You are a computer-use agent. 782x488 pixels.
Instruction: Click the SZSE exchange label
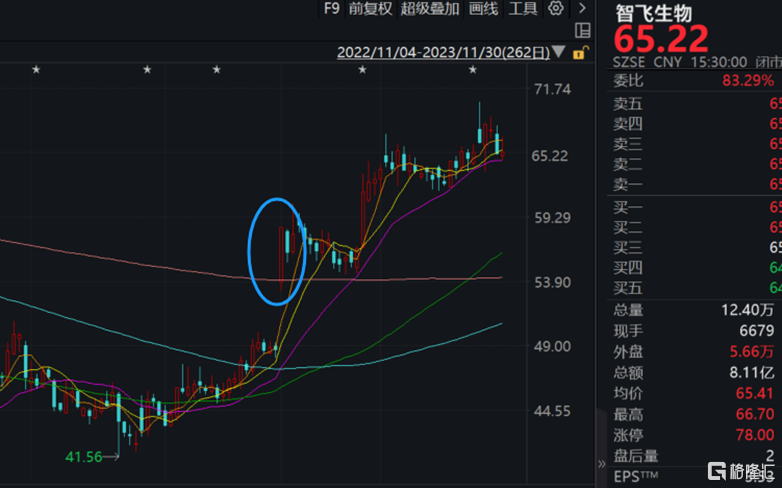click(629, 62)
